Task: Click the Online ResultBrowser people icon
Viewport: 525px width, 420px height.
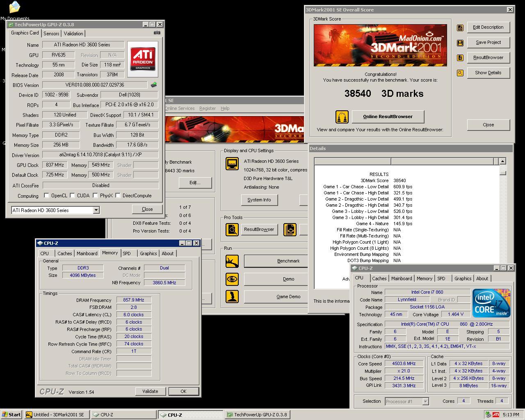Action: click(x=342, y=117)
